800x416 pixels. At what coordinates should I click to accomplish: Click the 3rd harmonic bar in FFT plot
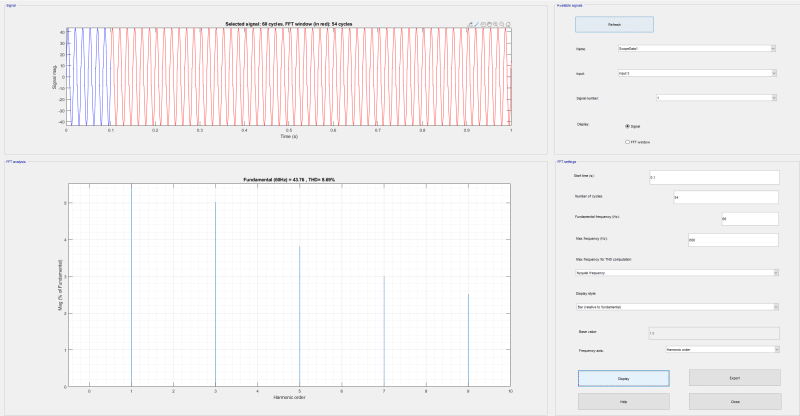[x=215, y=294]
